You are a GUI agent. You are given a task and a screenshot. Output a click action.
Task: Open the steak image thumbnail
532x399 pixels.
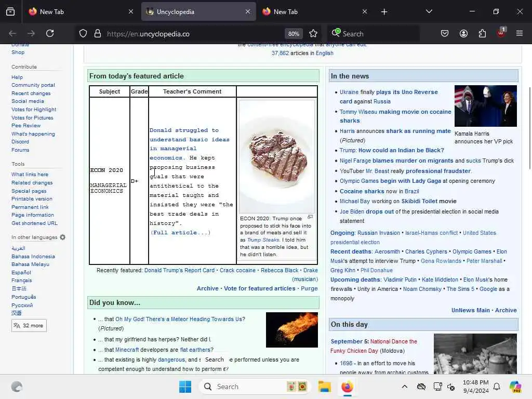[276, 156]
